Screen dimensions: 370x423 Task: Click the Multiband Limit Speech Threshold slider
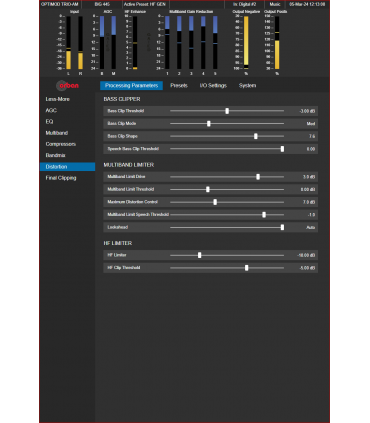pos(227,215)
